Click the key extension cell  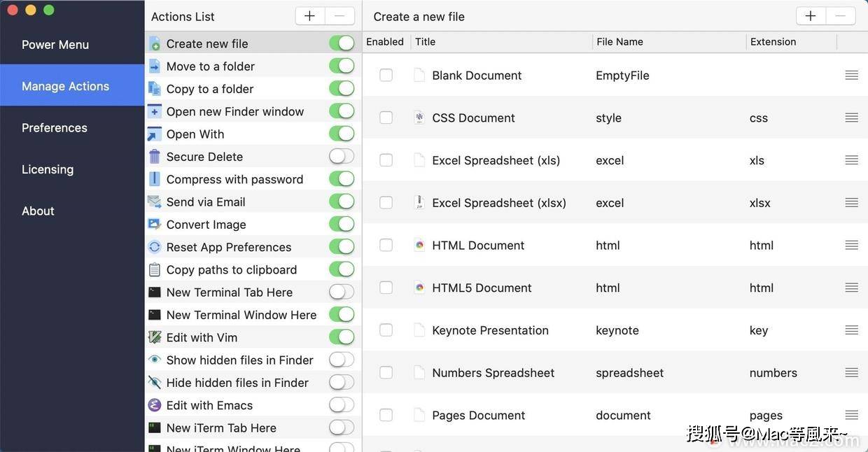click(759, 330)
